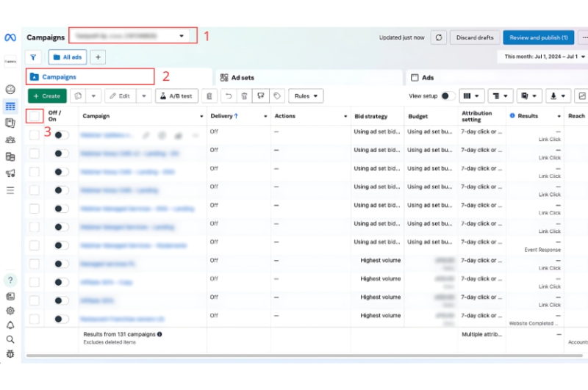
Task: Turn on the first campaign row's toggle
Action: (x=61, y=135)
